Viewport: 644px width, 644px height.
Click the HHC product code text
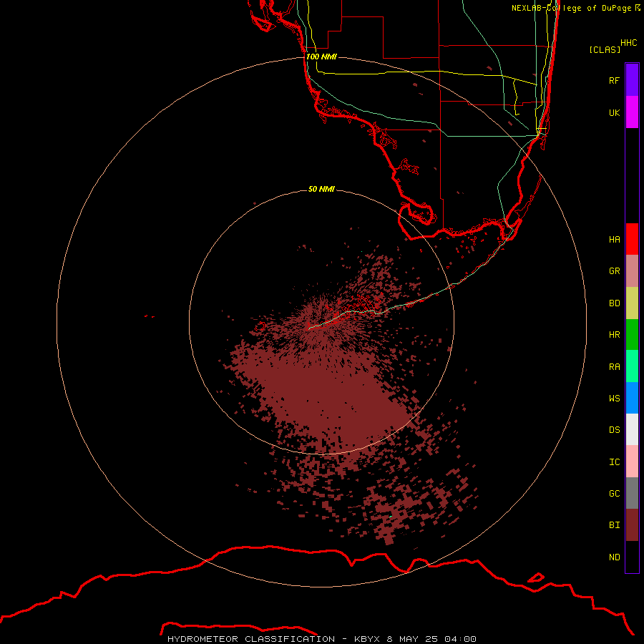[628, 43]
